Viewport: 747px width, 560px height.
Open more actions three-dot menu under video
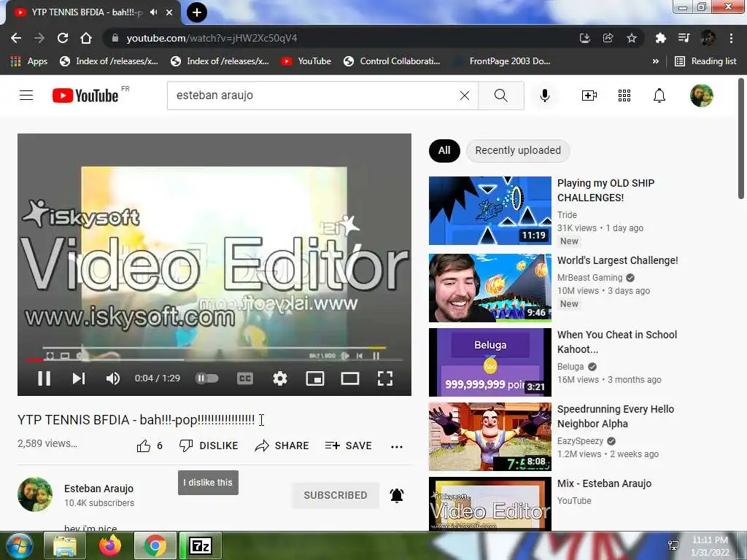pyautogui.click(x=396, y=447)
